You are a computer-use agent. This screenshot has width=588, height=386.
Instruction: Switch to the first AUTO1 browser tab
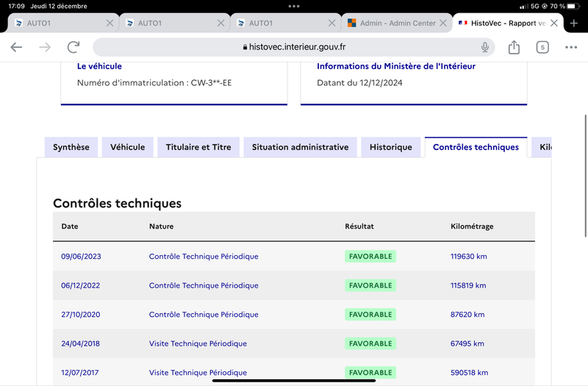[x=63, y=24]
